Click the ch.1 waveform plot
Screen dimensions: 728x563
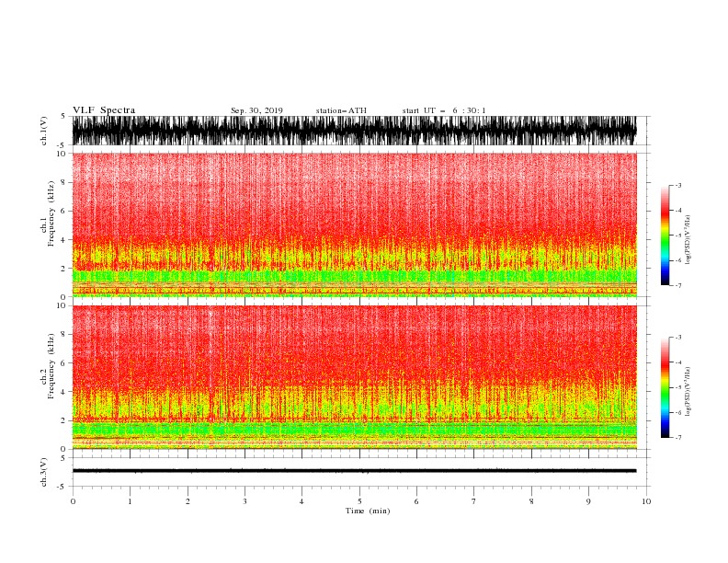point(354,131)
